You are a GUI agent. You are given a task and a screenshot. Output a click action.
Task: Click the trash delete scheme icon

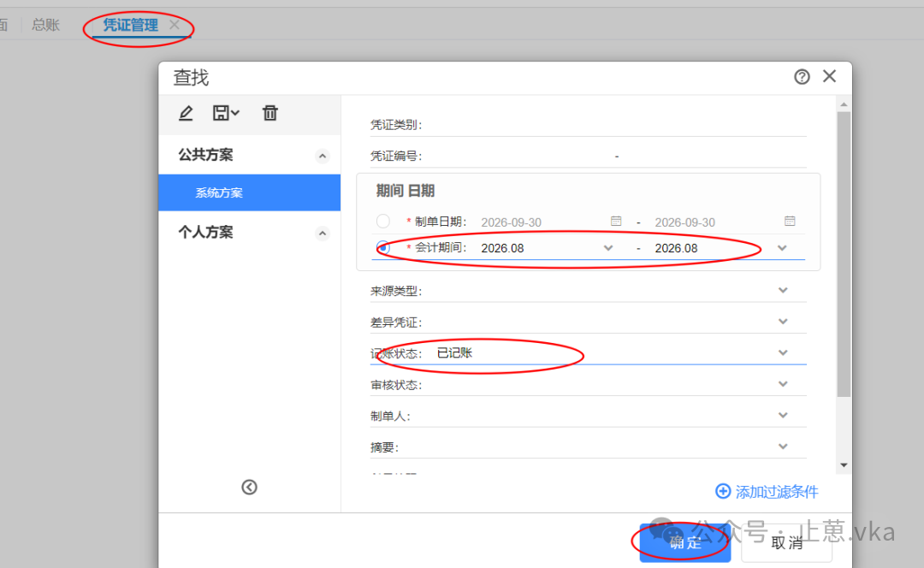(x=269, y=113)
